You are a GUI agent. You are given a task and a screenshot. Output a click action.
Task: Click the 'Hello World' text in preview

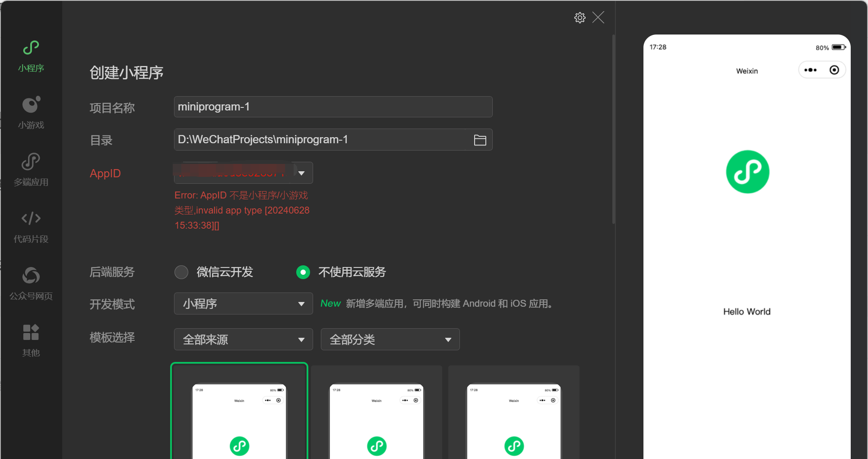747,311
